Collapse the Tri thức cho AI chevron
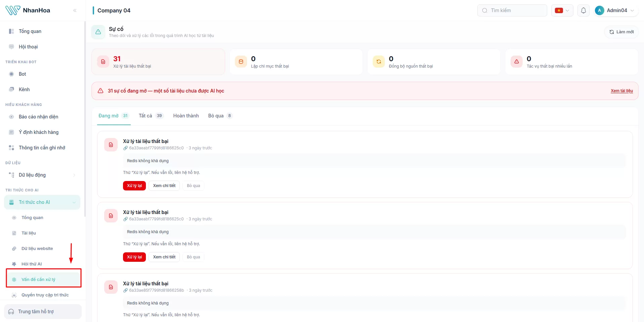Viewport: 644px width, 322px height. [74, 202]
